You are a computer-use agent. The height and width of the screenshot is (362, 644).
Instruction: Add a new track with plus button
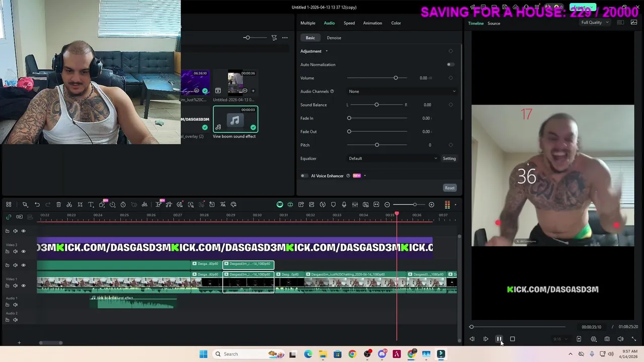coord(19,343)
